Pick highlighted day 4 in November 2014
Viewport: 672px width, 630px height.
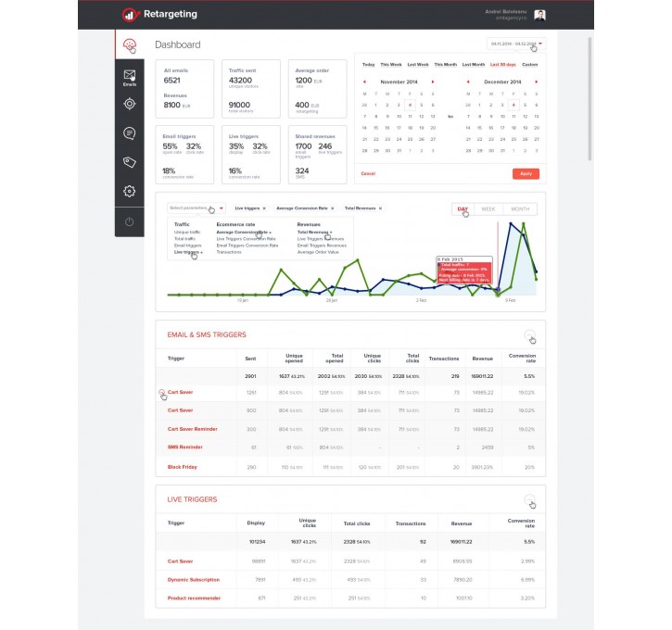pyautogui.click(x=410, y=105)
